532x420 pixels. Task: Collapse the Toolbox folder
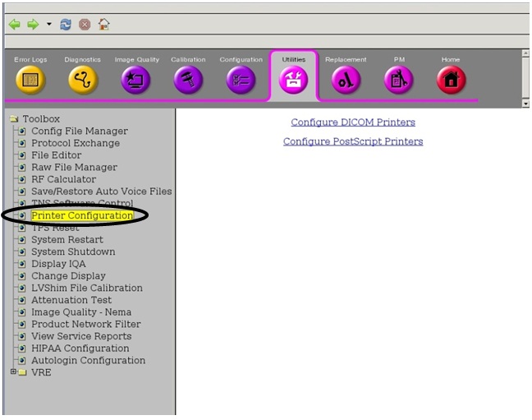(x=14, y=119)
